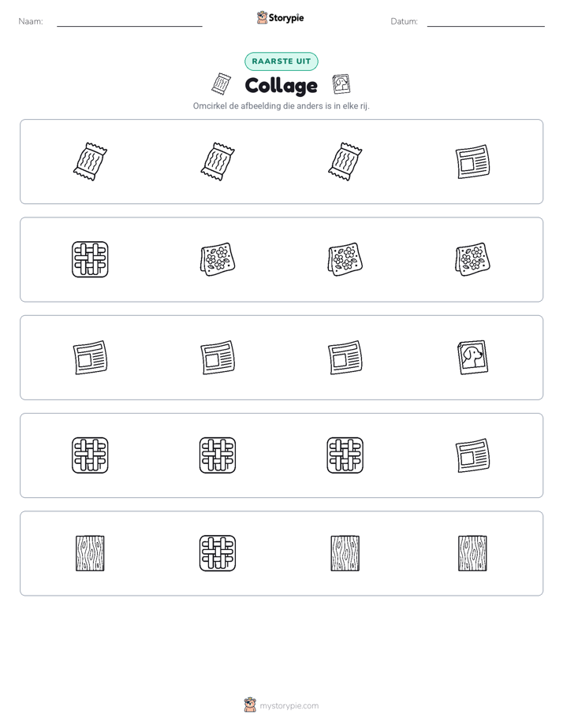The image size is (563, 728).
Task: Click the first candy wrapper in the first row
Action: (90, 162)
